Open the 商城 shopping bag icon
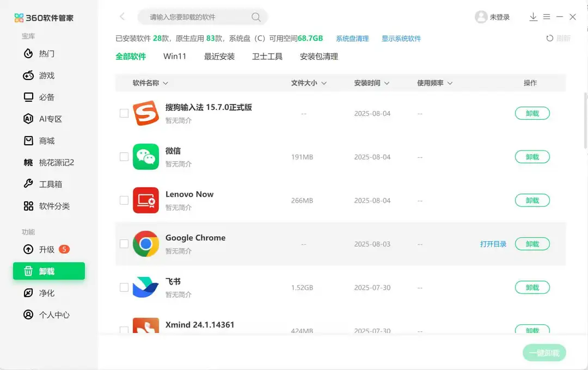Screen dimensions: 588x370 (28, 140)
